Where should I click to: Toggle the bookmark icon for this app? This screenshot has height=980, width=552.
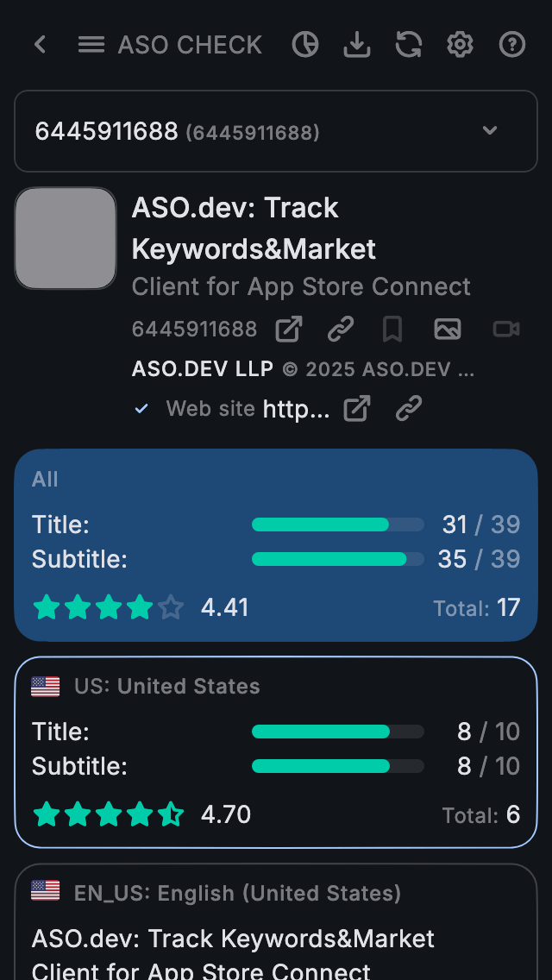392,329
